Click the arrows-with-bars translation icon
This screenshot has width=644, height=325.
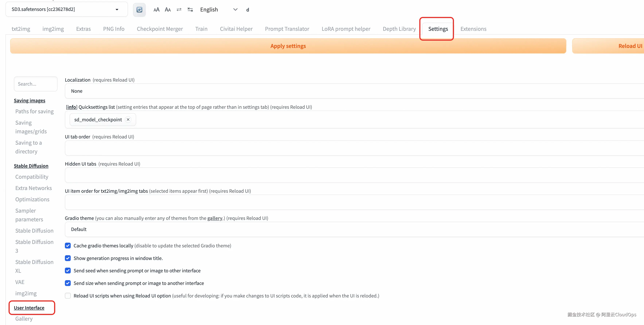pyautogui.click(x=190, y=10)
